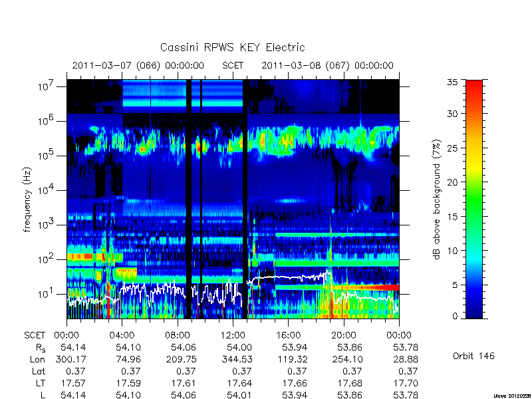This screenshot has width=532, height=399.
Task: Click the Lon row header
Action: [37, 359]
